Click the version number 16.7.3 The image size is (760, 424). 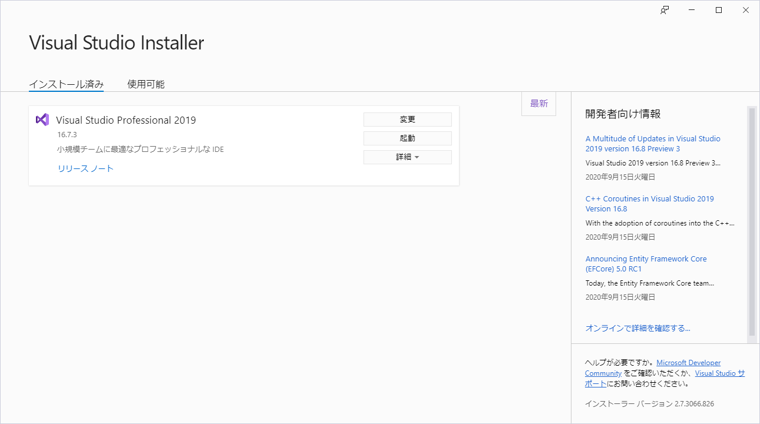[x=67, y=135]
